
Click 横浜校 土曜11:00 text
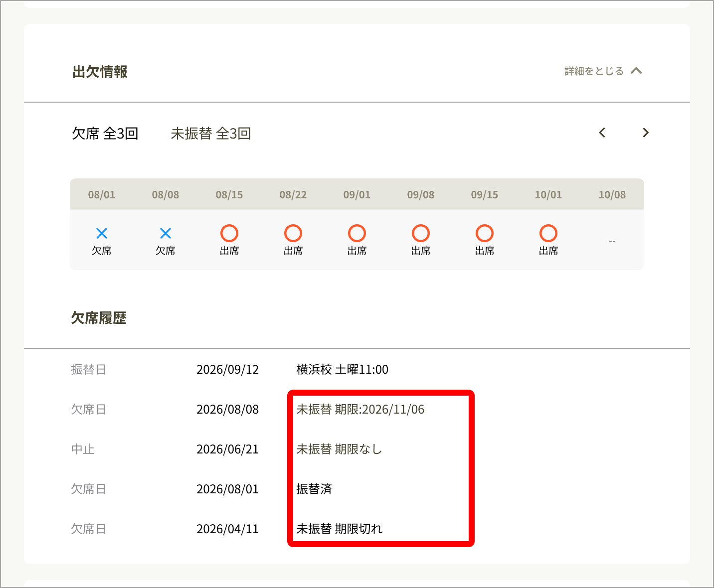(x=343, y=369)
